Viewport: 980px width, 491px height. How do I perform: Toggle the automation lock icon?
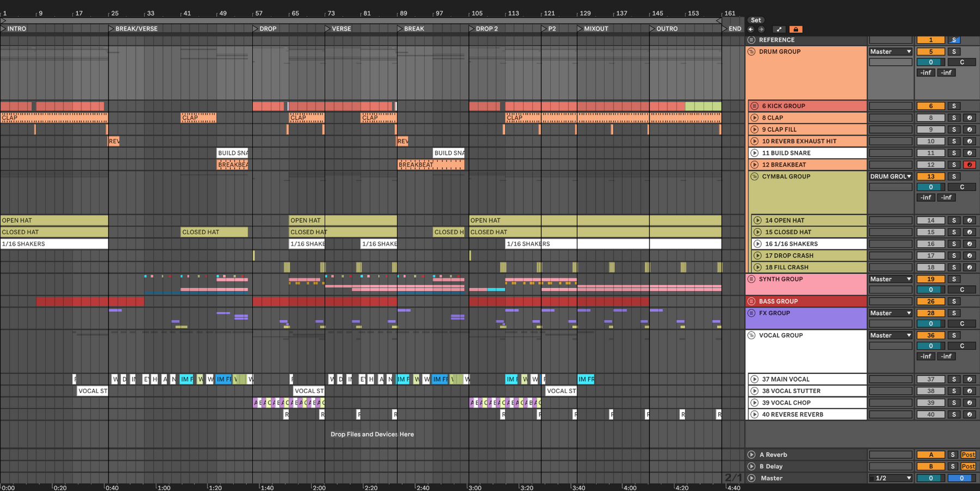[795, 29]
